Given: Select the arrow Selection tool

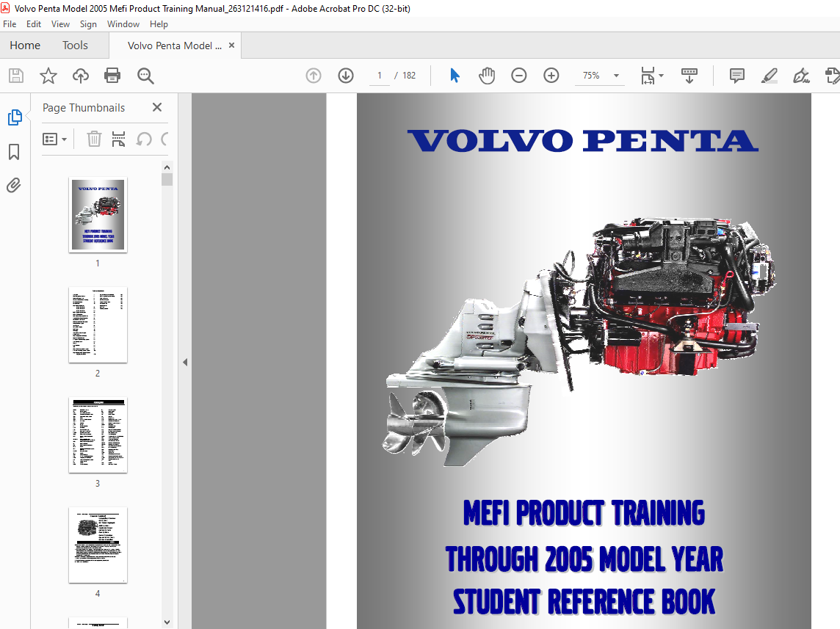Looking at the screenshot, I should point(455,76).
